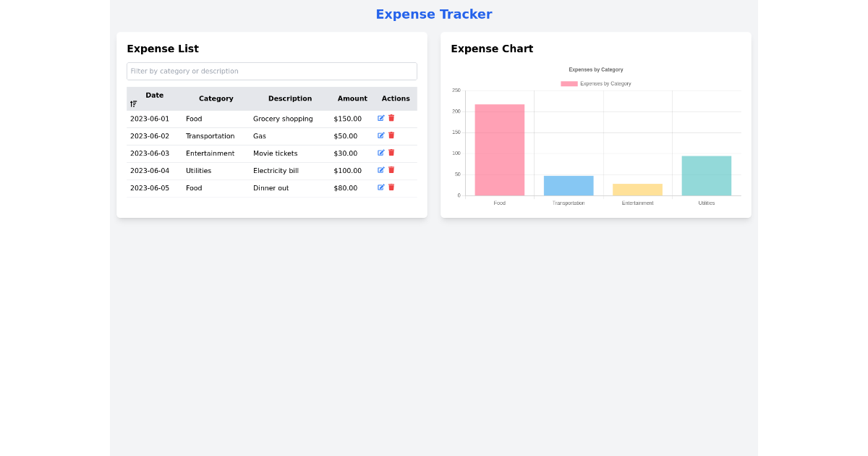Click the Expense List heading

[163, 48]
